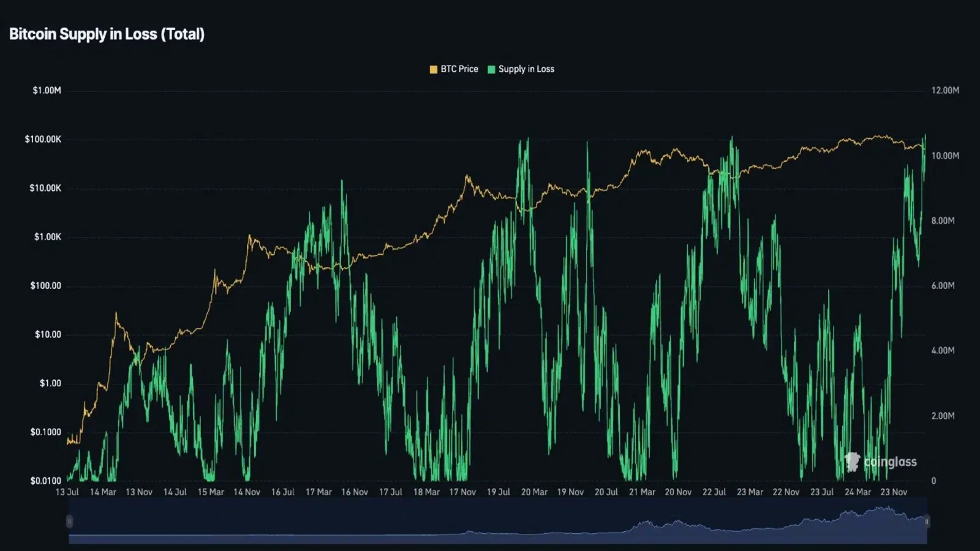Viewport: 980px width, 551px height.
Task: Click the 18 Mar date label
Action: (x=426, y=492)
